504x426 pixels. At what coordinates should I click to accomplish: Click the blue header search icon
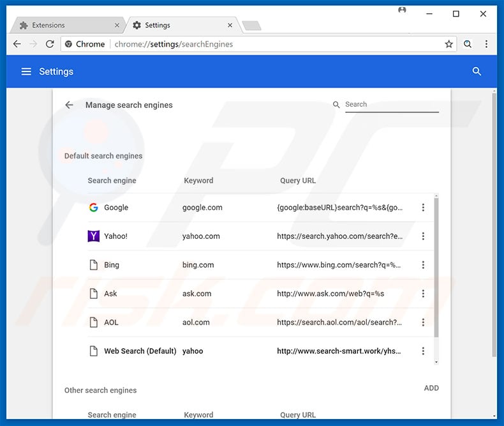[477, 72]
